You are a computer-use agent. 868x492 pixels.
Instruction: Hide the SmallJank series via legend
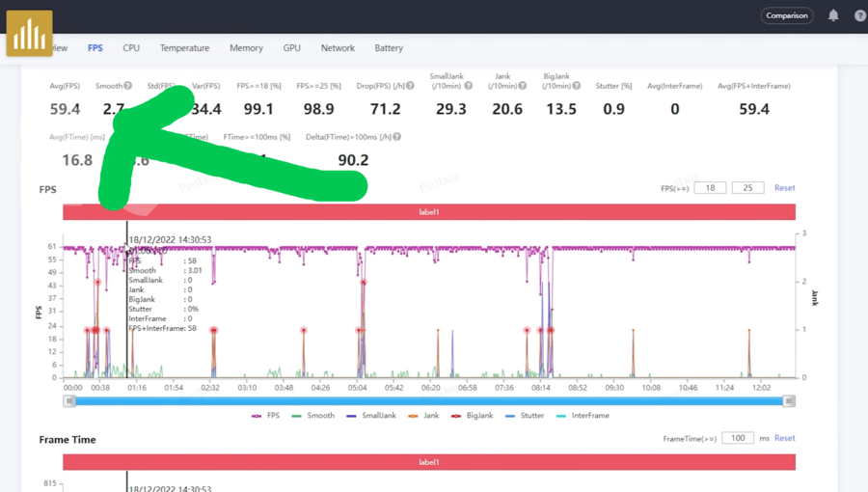pyautogui.click(x=372, y=416)
